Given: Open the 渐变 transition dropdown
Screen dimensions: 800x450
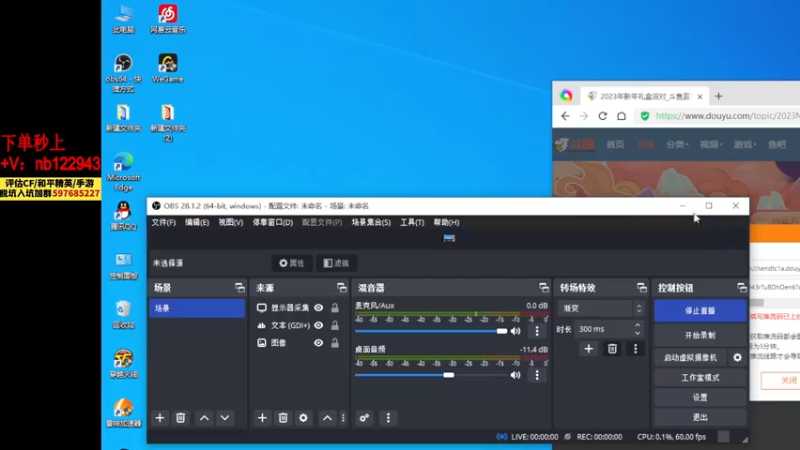Looking at the screenshot, I should [601, 308].
